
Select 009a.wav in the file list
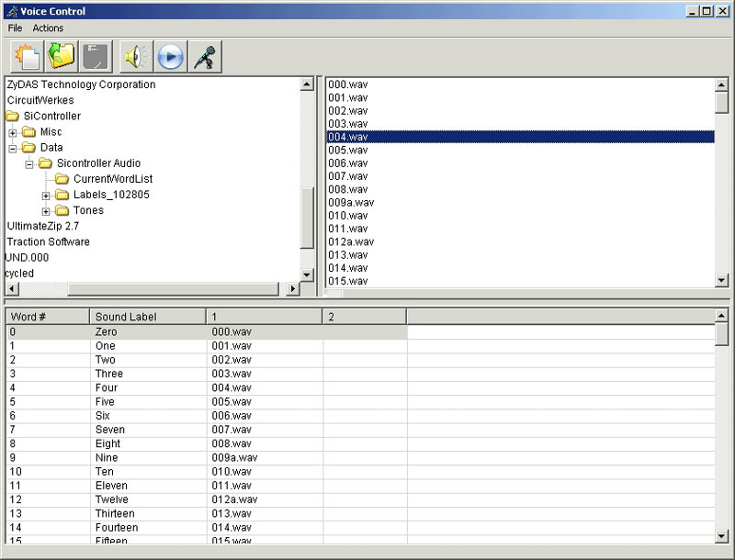pyautogui.click(x=351, y=202)
